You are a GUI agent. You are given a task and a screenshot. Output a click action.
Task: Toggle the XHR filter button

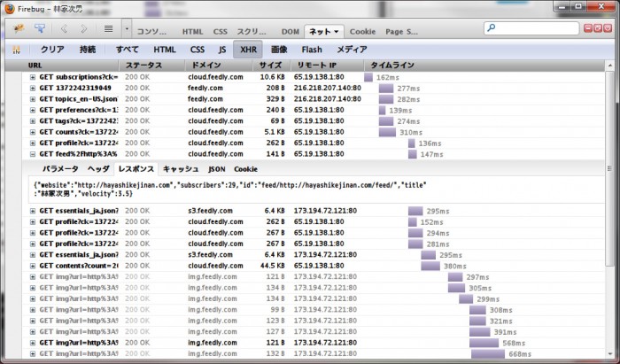(x=247, y=50)
